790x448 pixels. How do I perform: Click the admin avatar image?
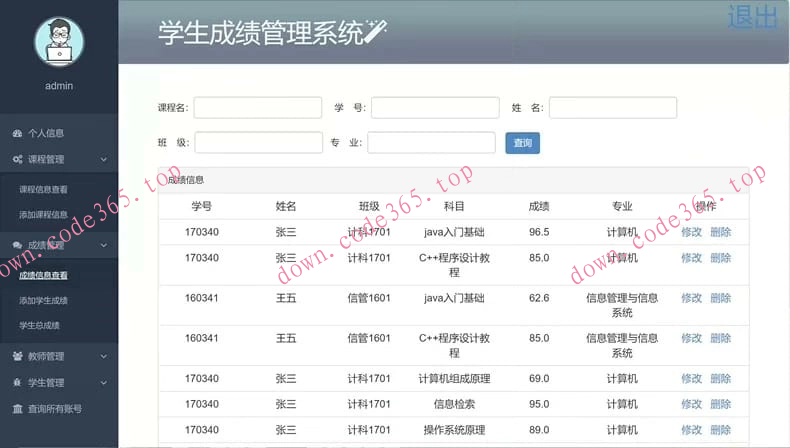tap(59, 41)
